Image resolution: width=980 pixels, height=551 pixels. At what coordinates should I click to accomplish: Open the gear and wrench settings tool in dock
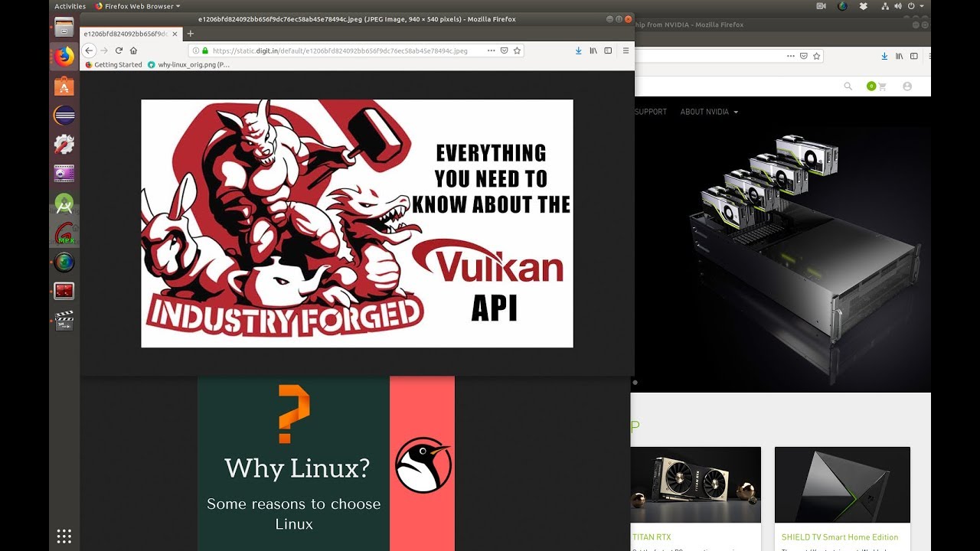64,145
